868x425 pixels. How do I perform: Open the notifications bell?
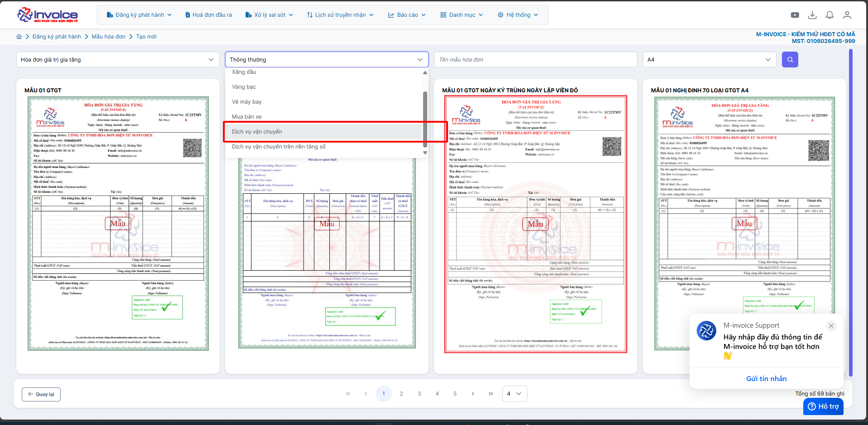829,15
